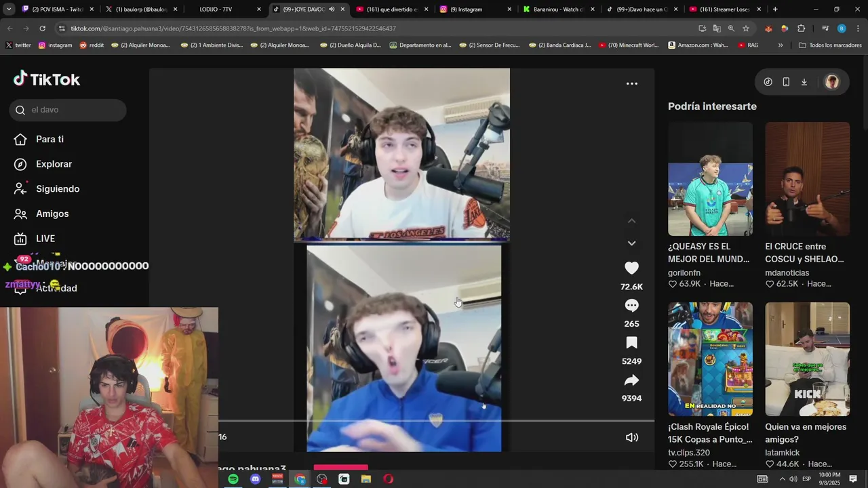The width and height of the screenshot is (868, 488).
Task: Open Spotify from the taskbar
Action: [233, 479]
